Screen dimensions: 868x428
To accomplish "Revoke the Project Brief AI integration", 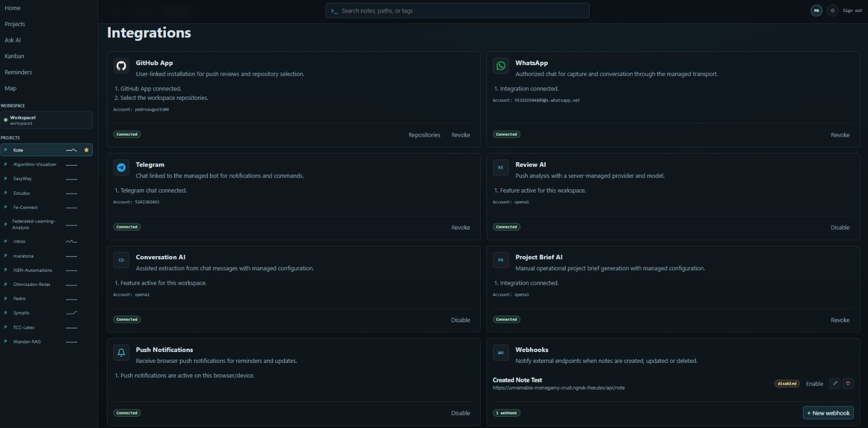I will pyautogui.click(x=840, y=321).
